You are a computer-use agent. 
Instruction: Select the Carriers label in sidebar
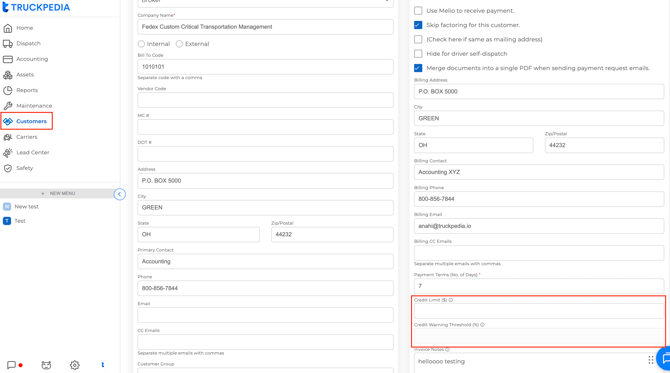tap(26, 137)
